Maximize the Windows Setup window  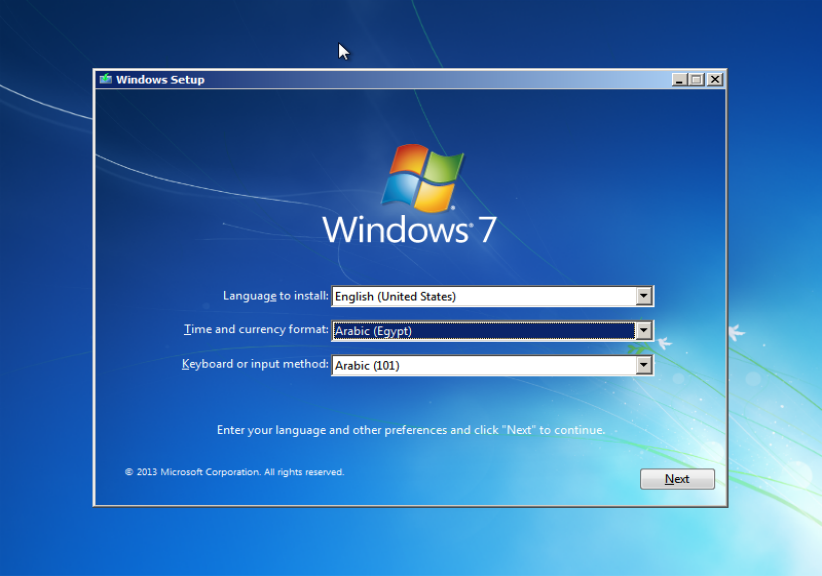[x=697, y=79]
